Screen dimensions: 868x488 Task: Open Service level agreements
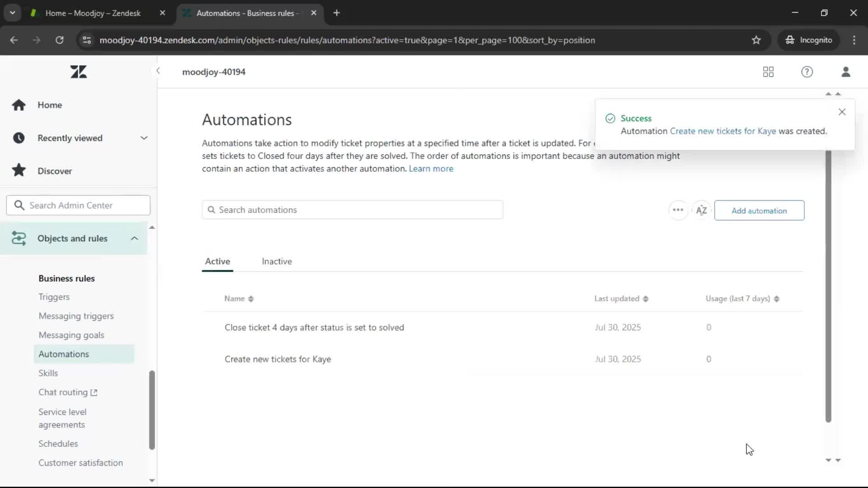point(62,418)
